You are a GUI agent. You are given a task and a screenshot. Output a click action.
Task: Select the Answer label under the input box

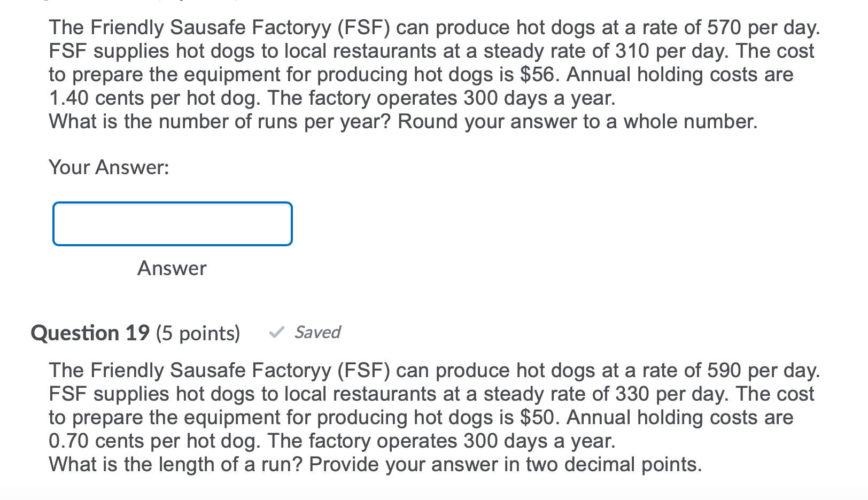point(172,268)
